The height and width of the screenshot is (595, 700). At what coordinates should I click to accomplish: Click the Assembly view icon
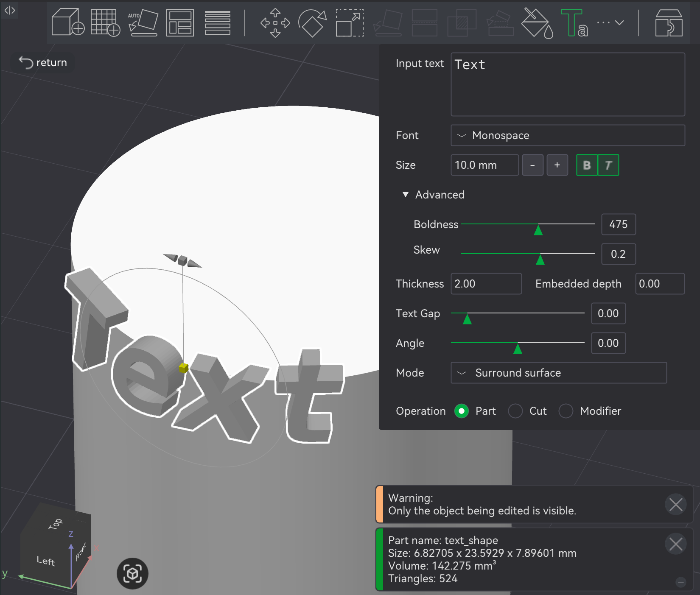click(669, 22)
